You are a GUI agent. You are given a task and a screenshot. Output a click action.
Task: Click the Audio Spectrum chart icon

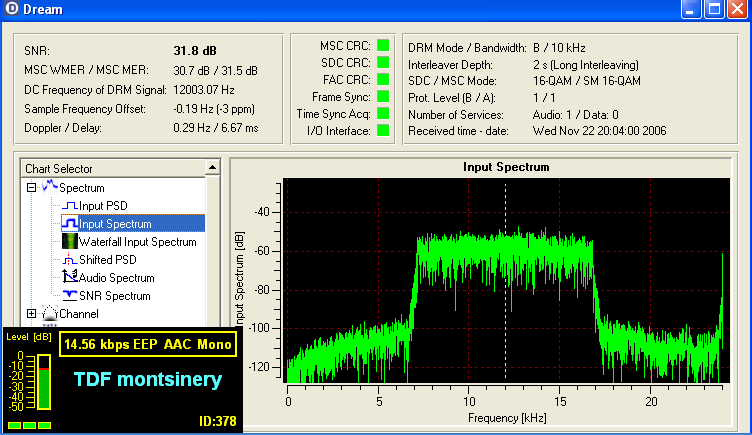[70, 277]
